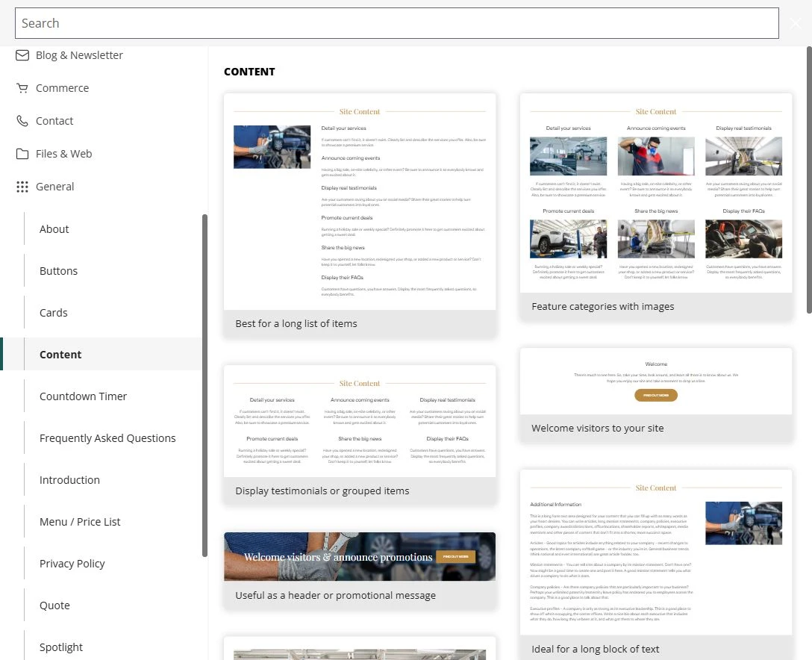812x660 pixels.
Task: Select the Buttons subcategory
Action: pos(58,271)
